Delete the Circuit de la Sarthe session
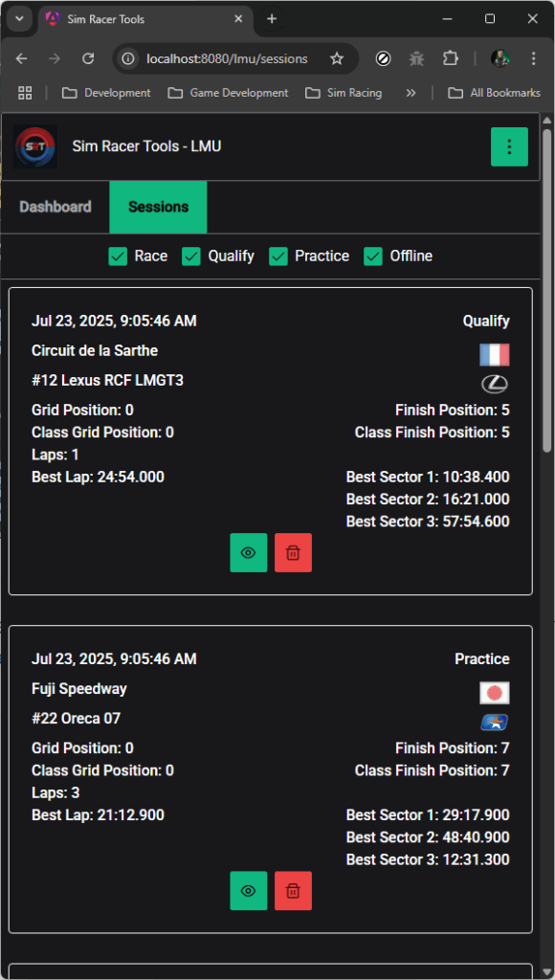The height and width of the screenshot is (980, 555). [x=293, y=552]
